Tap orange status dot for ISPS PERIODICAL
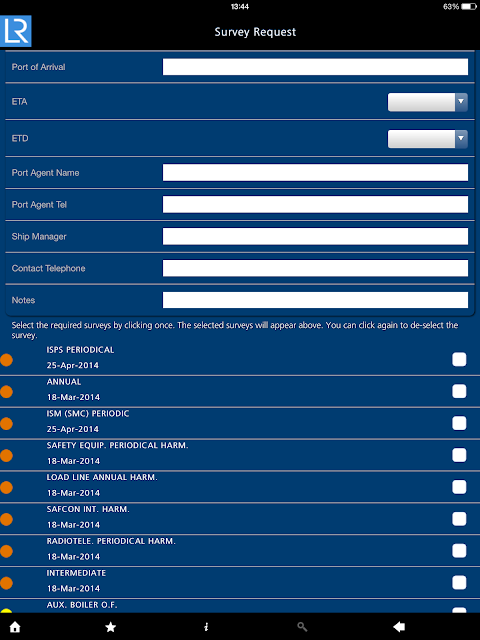 6,360
